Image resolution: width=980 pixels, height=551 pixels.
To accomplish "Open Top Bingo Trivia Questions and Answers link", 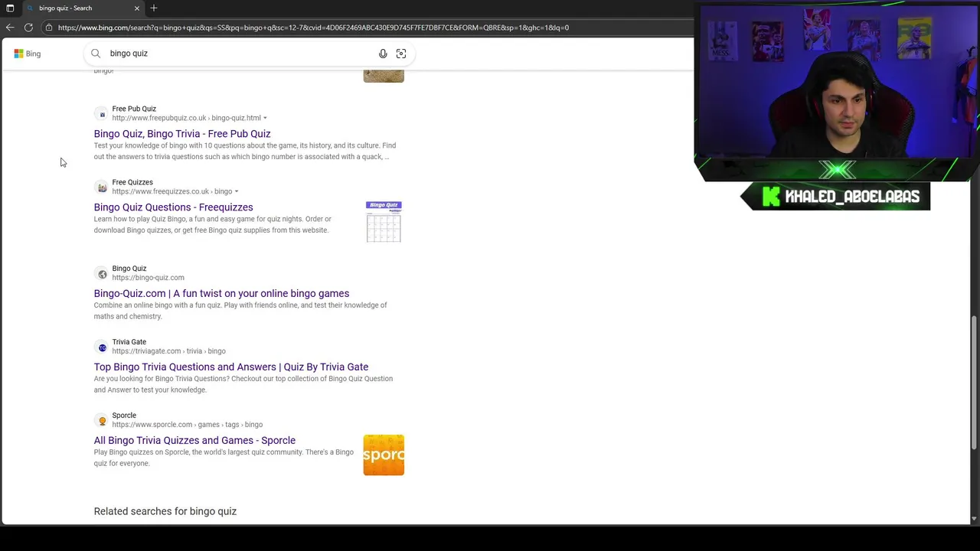I will 231,367.
